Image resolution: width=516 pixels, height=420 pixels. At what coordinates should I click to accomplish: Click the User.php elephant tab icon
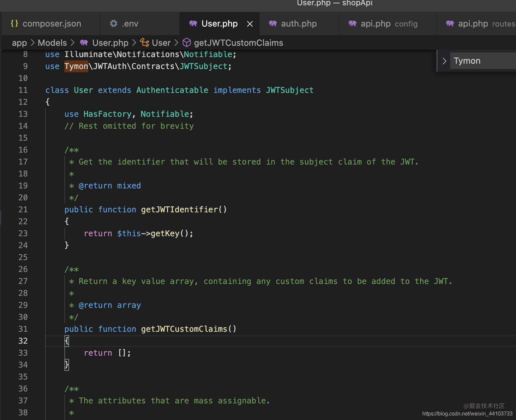193,24
